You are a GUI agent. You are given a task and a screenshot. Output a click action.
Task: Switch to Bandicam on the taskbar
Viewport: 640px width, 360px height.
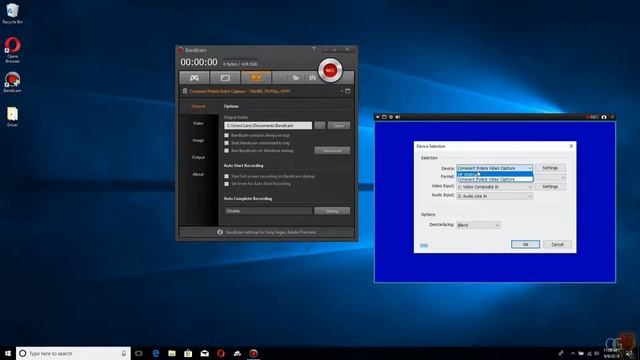[x=253, y=353]
